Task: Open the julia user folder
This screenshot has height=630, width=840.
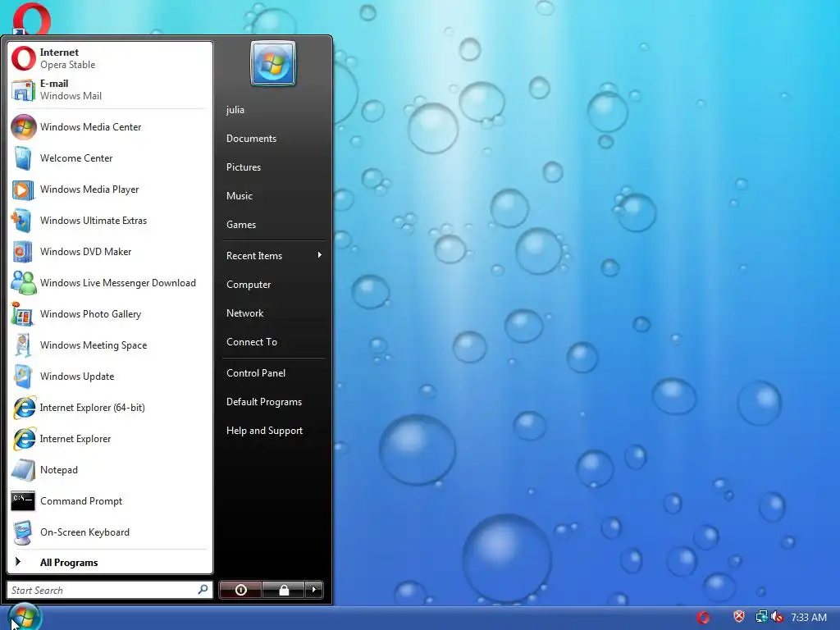Action: 235,110
